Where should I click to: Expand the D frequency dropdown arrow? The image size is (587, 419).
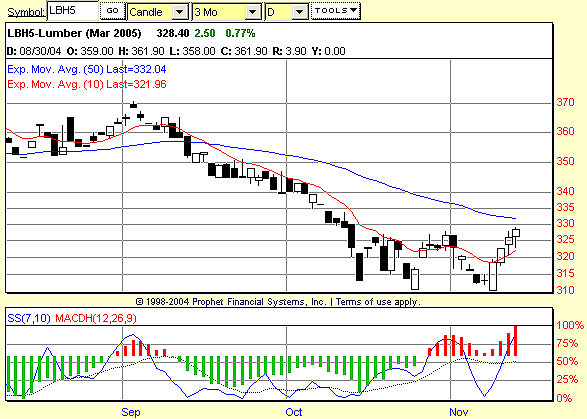[299, 12]
